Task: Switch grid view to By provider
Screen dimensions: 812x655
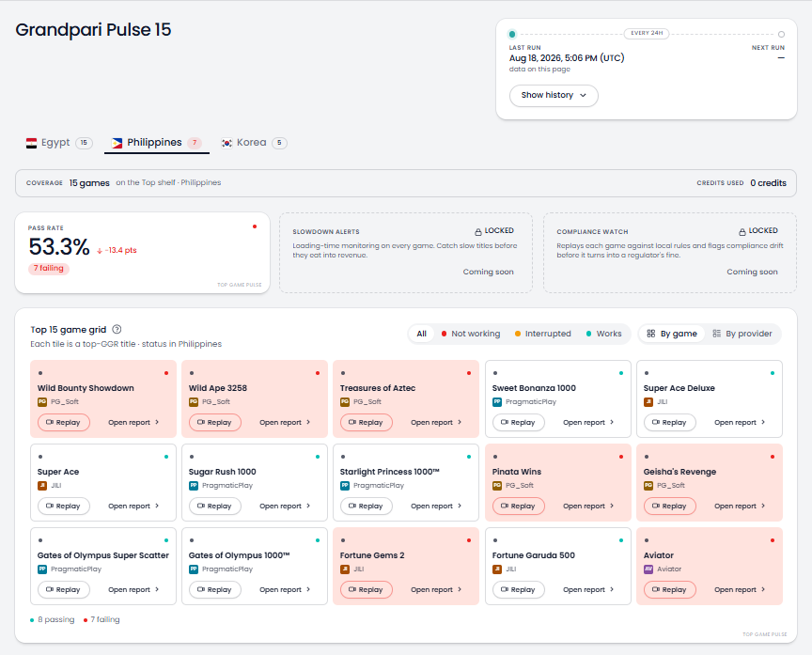Action: 742,334
